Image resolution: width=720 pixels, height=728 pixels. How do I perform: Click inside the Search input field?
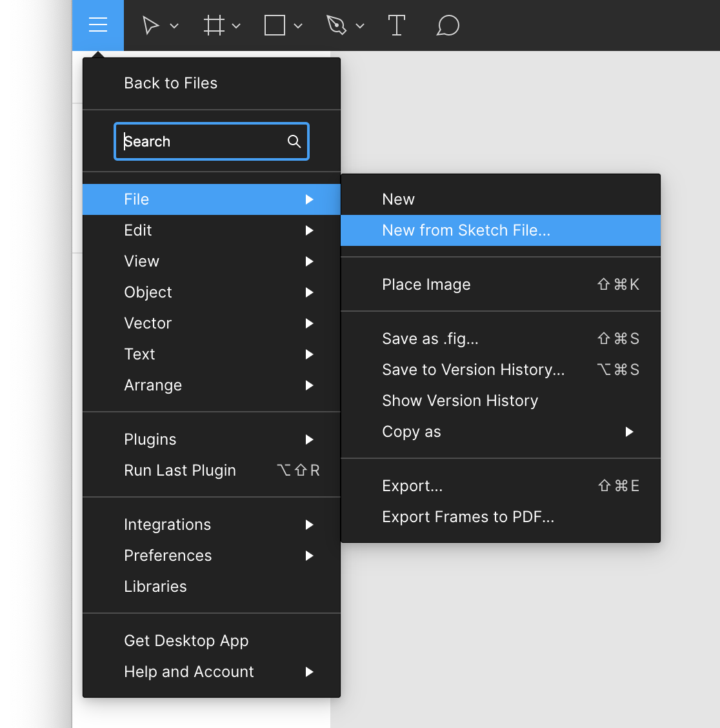(x=194, y=141)
